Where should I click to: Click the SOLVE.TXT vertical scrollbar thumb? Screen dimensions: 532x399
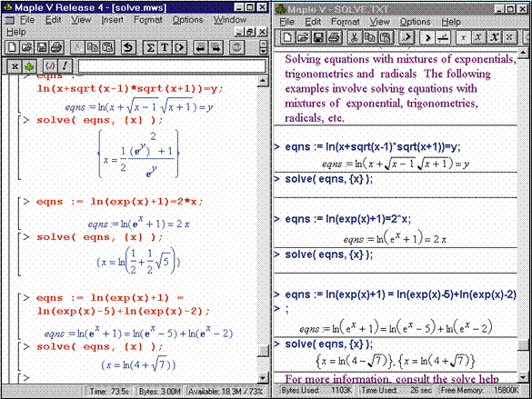[523, 345]
